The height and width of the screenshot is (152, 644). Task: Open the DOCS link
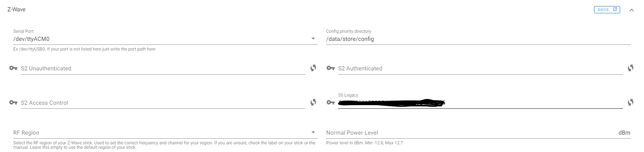(x=607, y=10)
